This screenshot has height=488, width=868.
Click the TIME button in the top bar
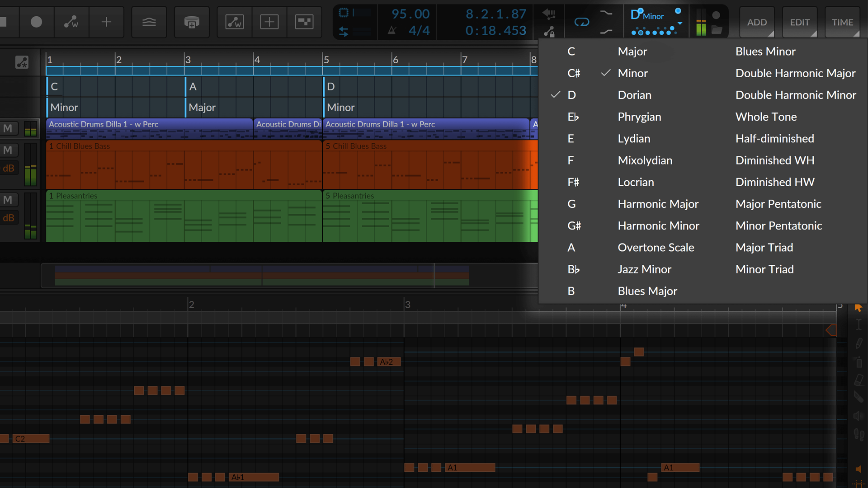[842, 22]
